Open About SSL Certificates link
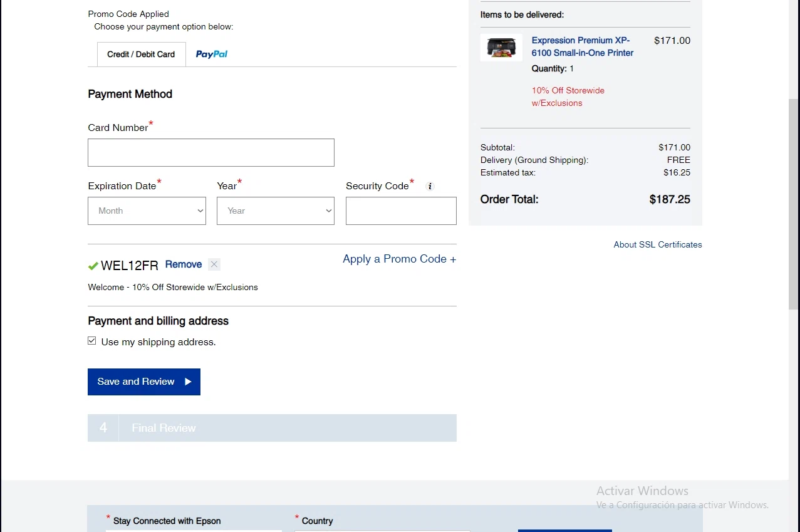 click(657, 244)
